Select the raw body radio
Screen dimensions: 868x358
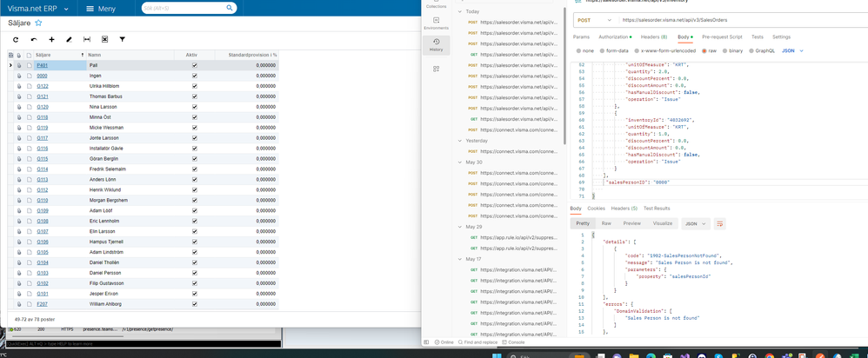(x=704, y=50)
